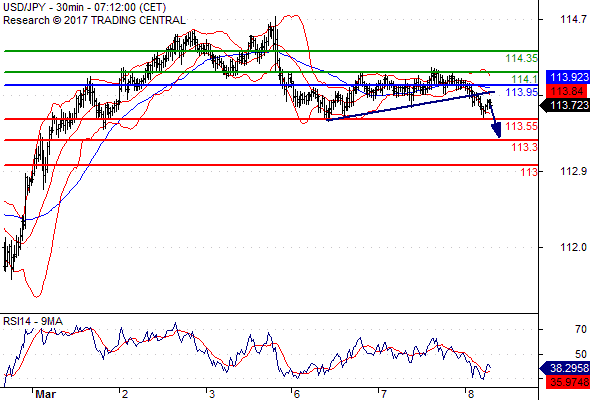Click the red 113.55 support label

click(x=522, y=126)
